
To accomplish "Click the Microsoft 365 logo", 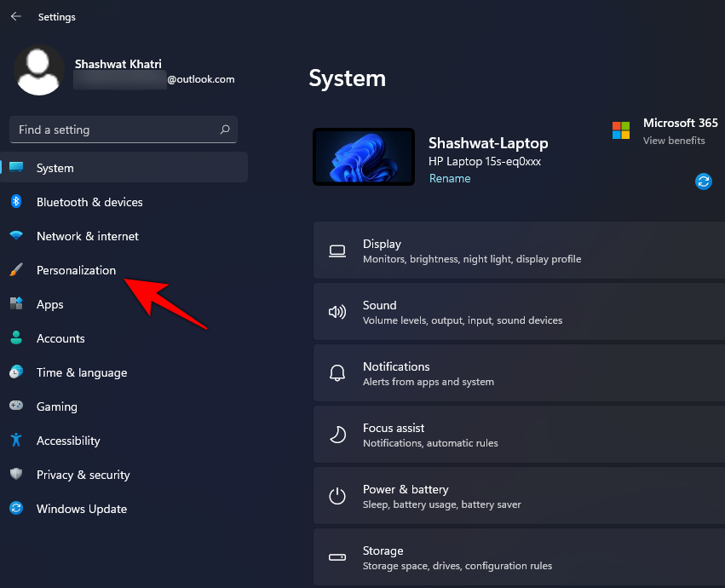I will (621, 130).
